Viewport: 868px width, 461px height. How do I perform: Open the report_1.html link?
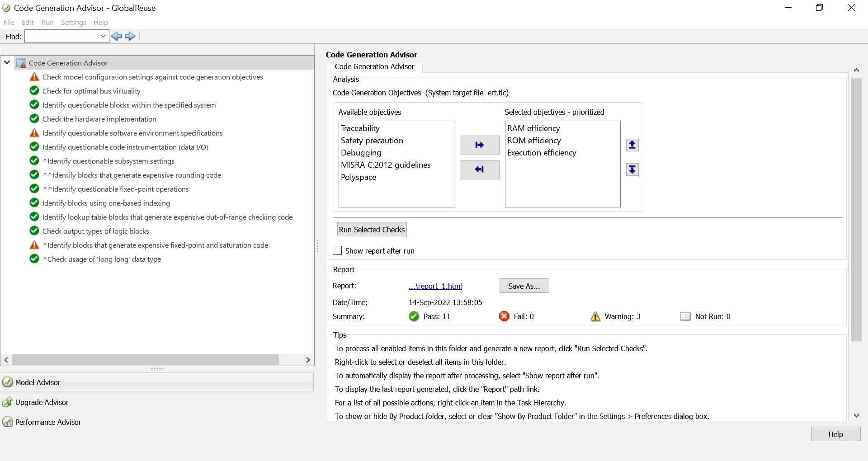[435, 286]
